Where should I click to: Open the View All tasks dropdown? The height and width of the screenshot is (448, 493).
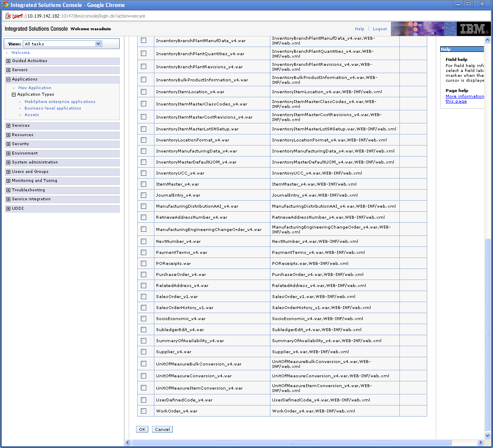tap(62, 44)
